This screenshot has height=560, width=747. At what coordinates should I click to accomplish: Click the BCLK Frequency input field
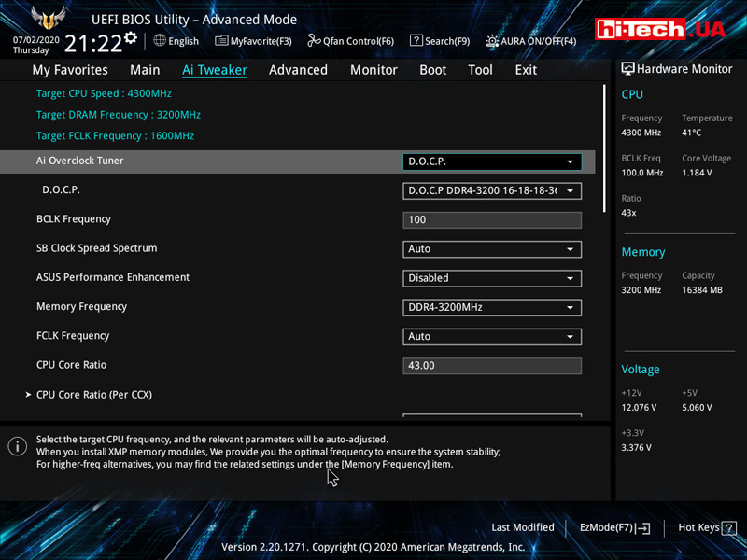tap(492, 220)
